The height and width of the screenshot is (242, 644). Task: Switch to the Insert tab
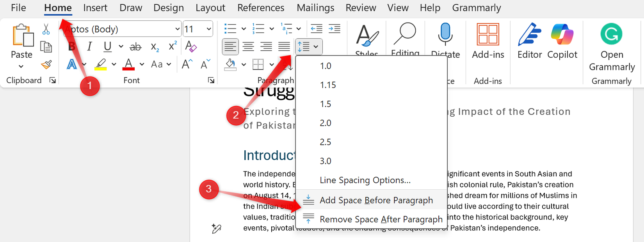click(x=95, y=8)
